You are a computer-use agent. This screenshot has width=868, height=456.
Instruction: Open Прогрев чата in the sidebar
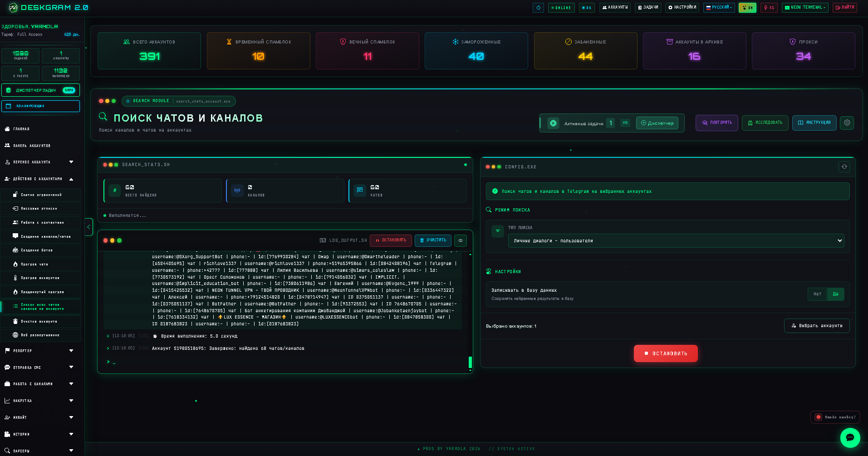click(41, 264)
